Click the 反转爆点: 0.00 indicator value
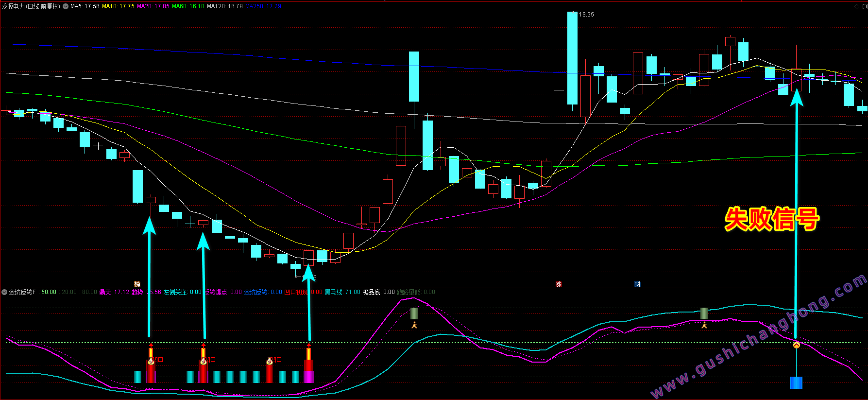This screenshot has width=868, height=400. 222,292
